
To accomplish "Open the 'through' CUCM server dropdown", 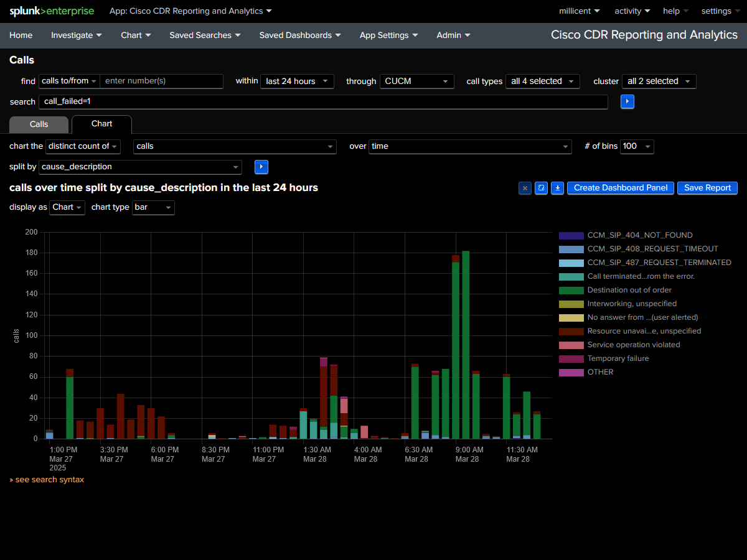I will (x=416, y=81).
